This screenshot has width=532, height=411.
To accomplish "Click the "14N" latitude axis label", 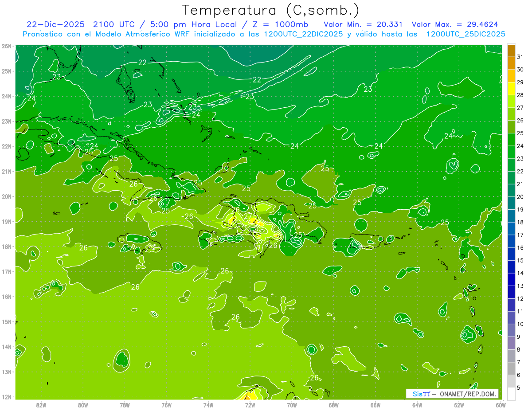I will [x=7, y=347].
